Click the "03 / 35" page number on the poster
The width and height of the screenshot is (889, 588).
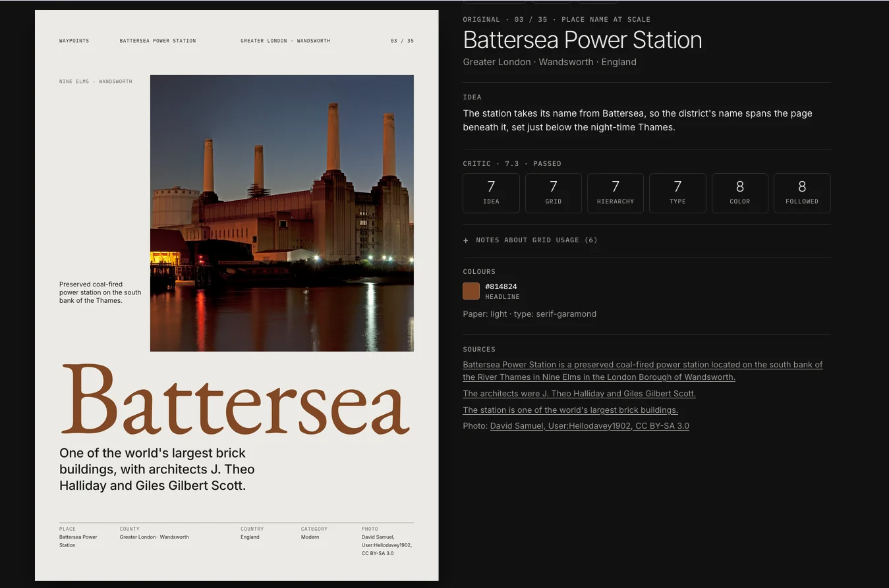coord(402,41)
